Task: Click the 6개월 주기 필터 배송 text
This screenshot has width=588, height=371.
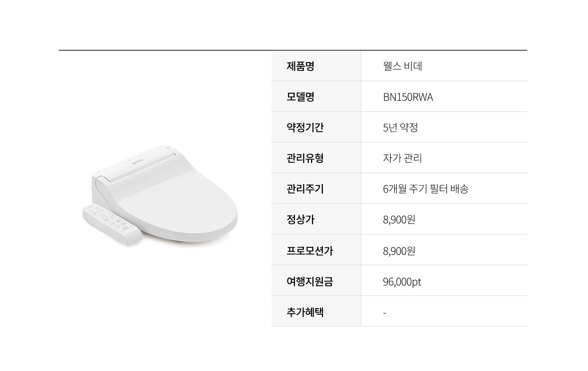Action: [426, 188]
